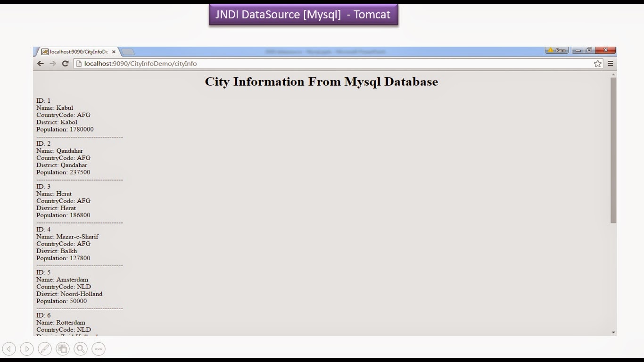644x362 pixels.
Task: Select the slideshow pen tool icon
Action: [45, 349]
